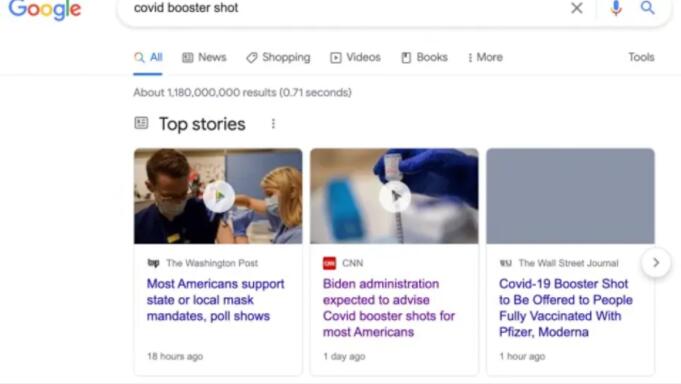Open 'Most Americans support mask mandates' article
Screen dimensions: 681x384
[x=215, y=300]
